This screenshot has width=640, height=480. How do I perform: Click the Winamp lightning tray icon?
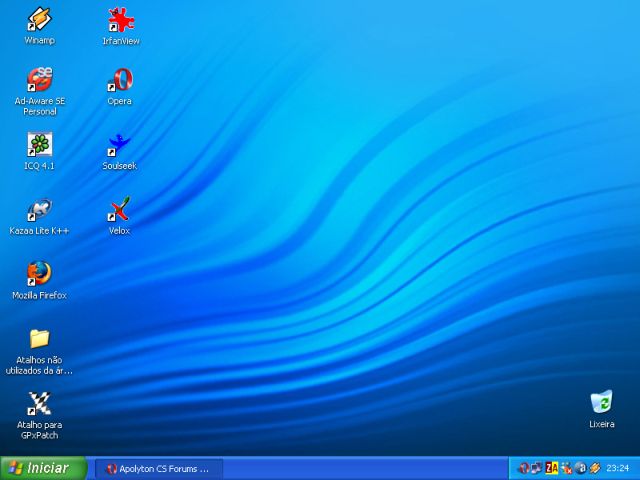pos(594,468)
